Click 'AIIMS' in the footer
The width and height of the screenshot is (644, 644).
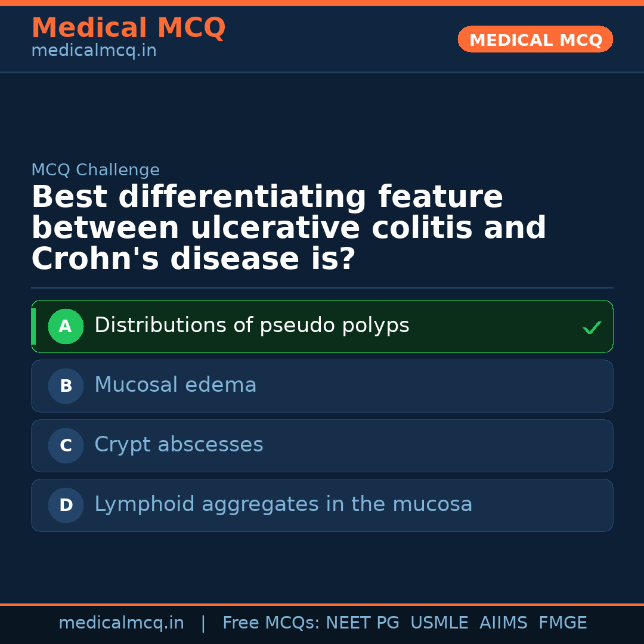pyautogui.click(x=503, y=623)
